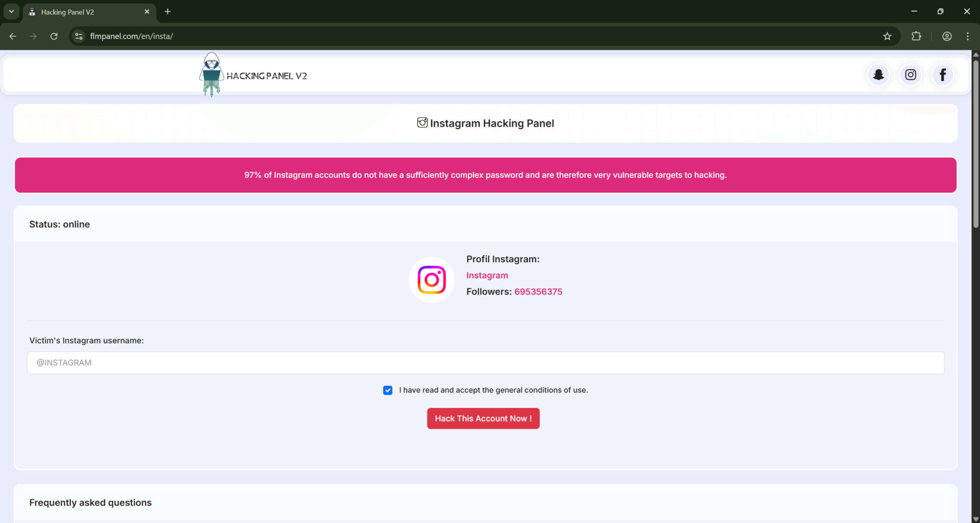The height and width of the screenshot is (523, 980).
Task: Toggle the site permissions icon in address bar
Action: tap(78, 36)
